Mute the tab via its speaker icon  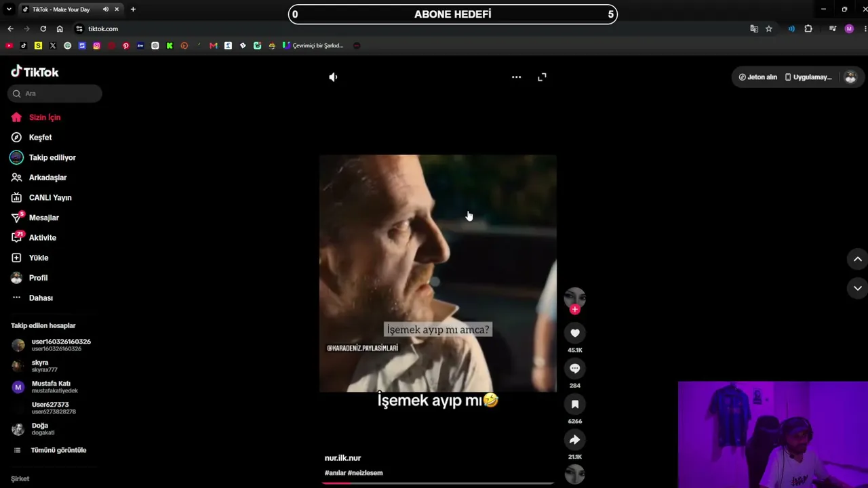click(x=105, y=9)
